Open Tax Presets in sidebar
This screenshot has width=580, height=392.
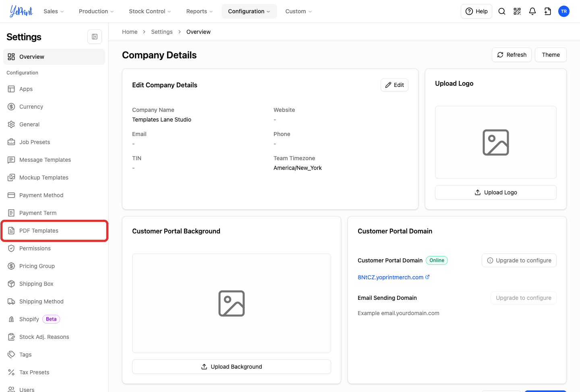pyautogui.click(x=54, y=372)
